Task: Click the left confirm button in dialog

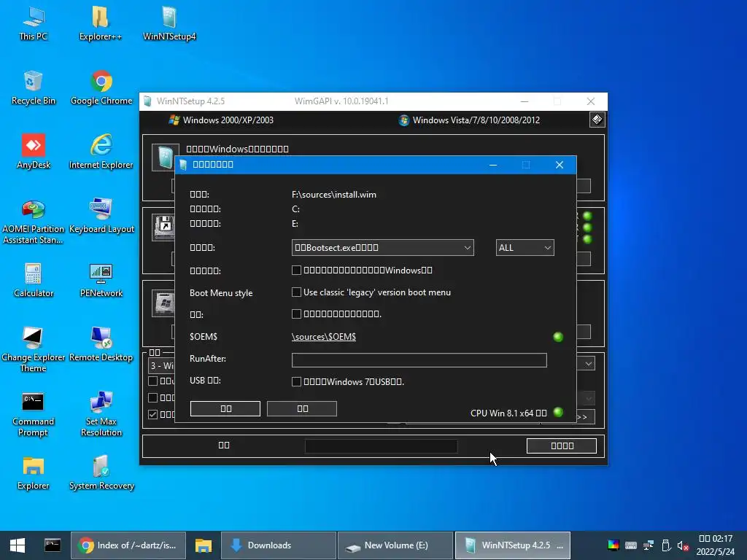Action: 225,408
